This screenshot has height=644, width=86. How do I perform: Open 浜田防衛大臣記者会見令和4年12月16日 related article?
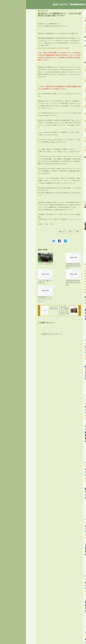[x=73, y=283]
